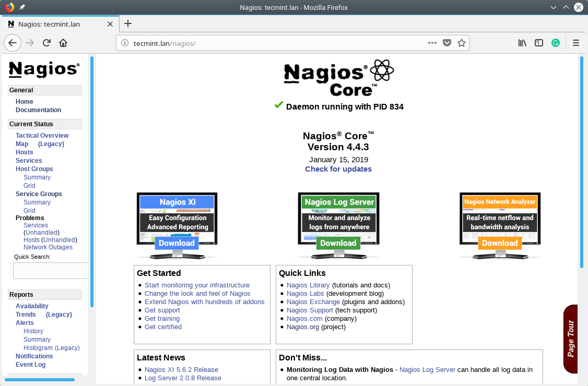Reload the Nagios page
The width and height of the screenshot is (588, 386).
point(46,43)
